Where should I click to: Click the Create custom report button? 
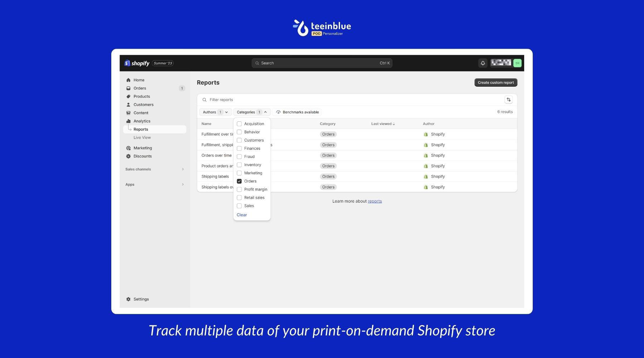click(496, 83)
